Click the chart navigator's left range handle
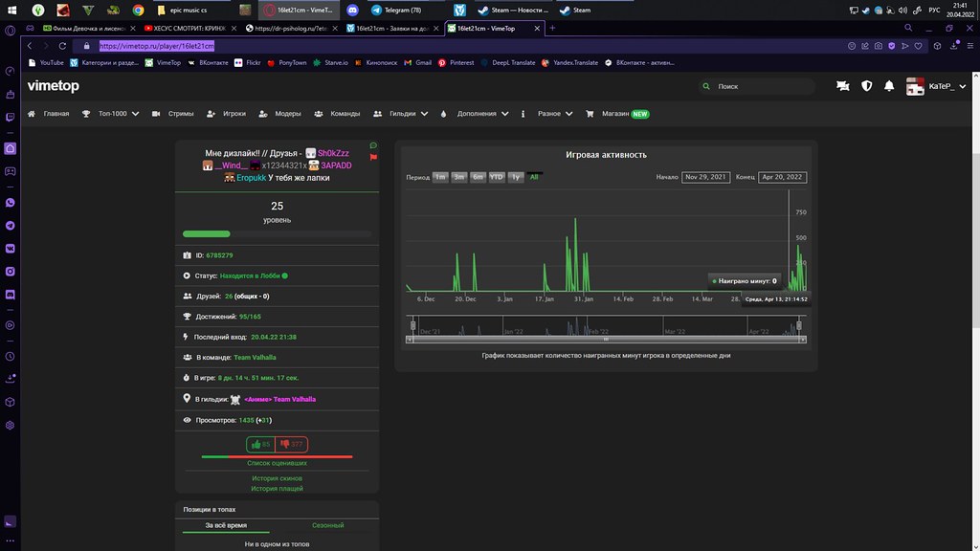Viewport: 980px width, 551px height. point(412,326)
